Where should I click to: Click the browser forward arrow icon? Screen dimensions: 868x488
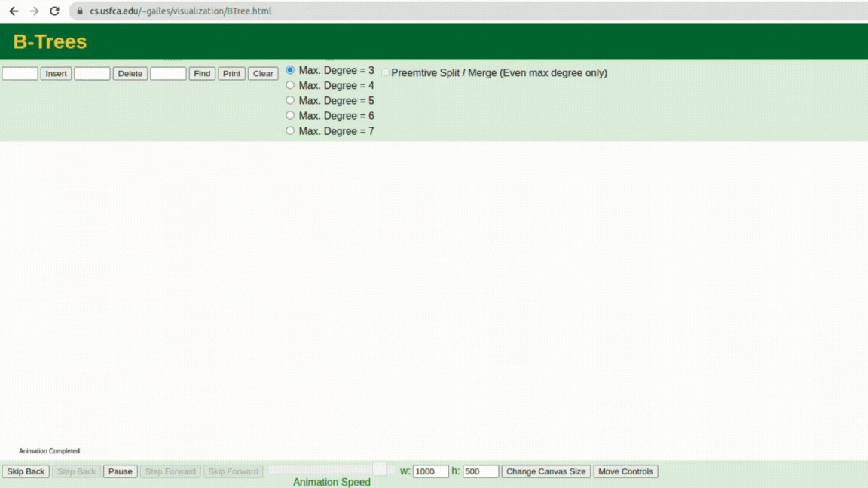35,11
